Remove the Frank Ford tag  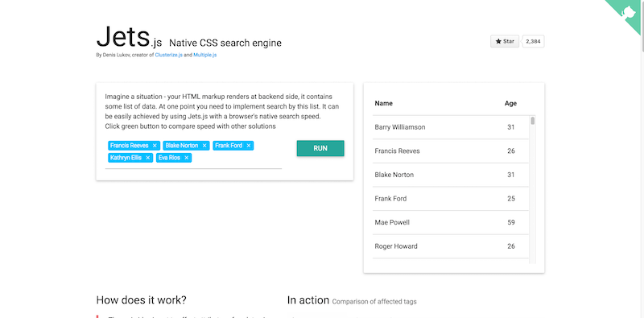pyautogui.click(x=249, y=146)
